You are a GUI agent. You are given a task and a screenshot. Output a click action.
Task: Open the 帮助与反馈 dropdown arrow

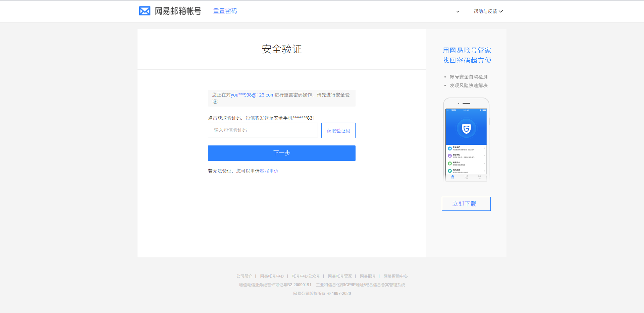tap(501, 11)
